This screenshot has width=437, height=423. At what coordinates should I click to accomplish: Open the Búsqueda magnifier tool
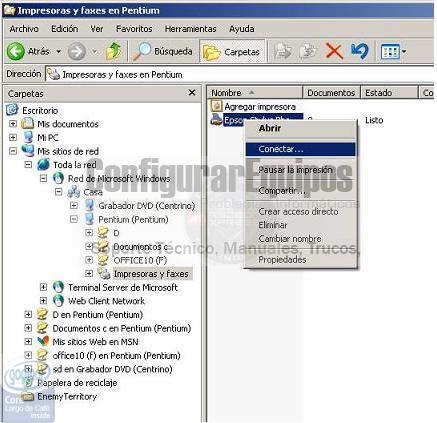[x=142, y=51]
